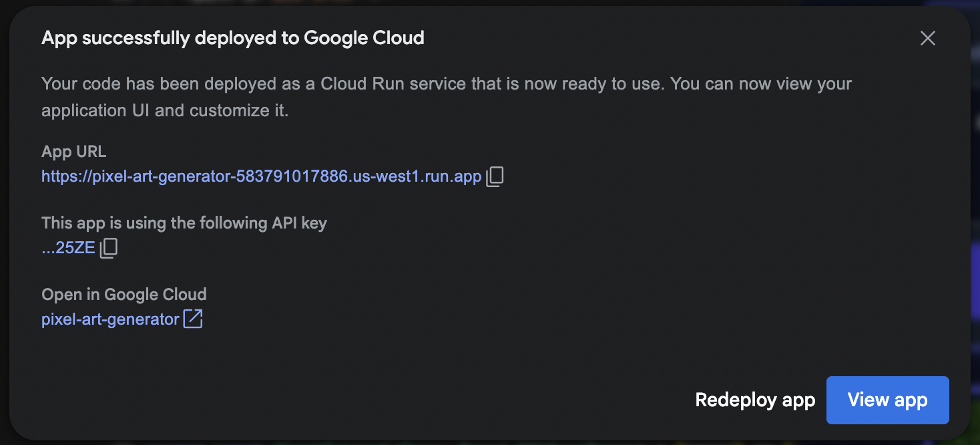Click Redeploy app

click(755, 400)
